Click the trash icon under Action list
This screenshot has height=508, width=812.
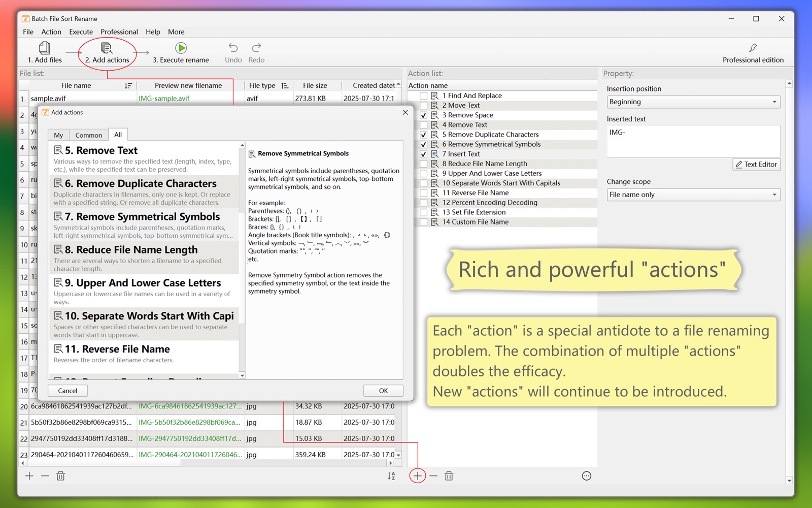coord(449,476)
